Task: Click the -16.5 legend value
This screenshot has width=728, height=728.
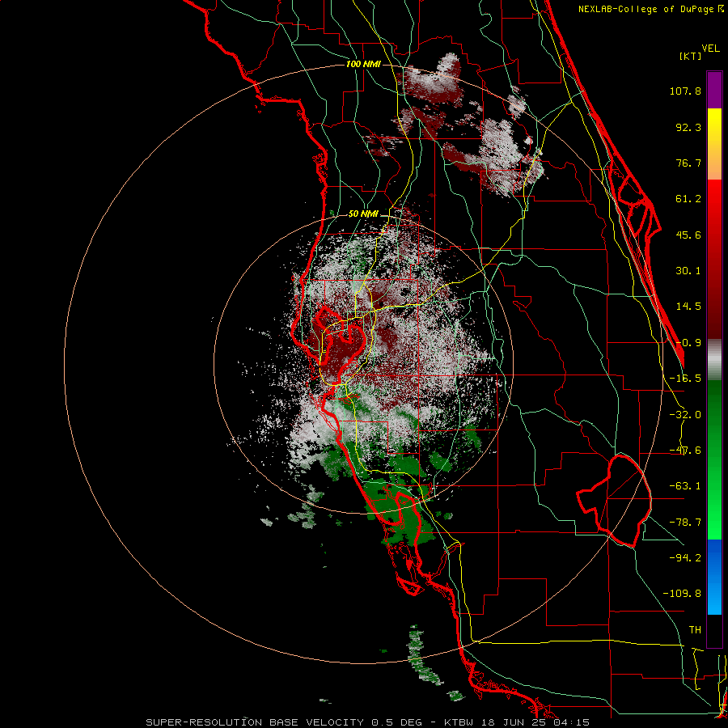Action: [x=685, y=379]
